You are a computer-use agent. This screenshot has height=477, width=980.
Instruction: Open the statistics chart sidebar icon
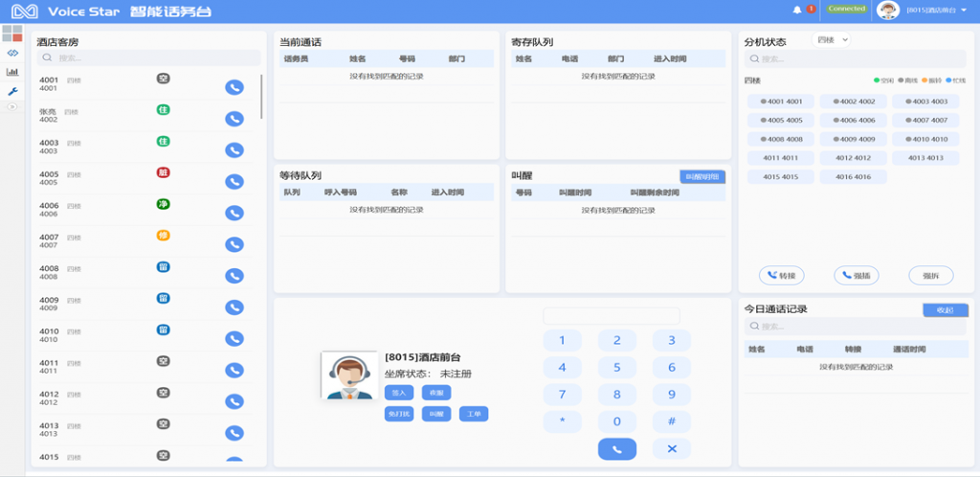(12, 72)
